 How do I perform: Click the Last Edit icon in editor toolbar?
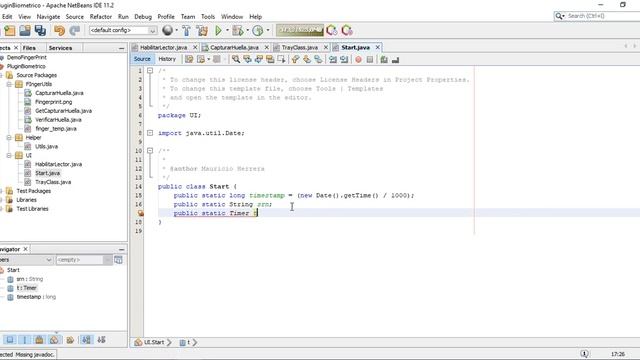click(189, 60)
